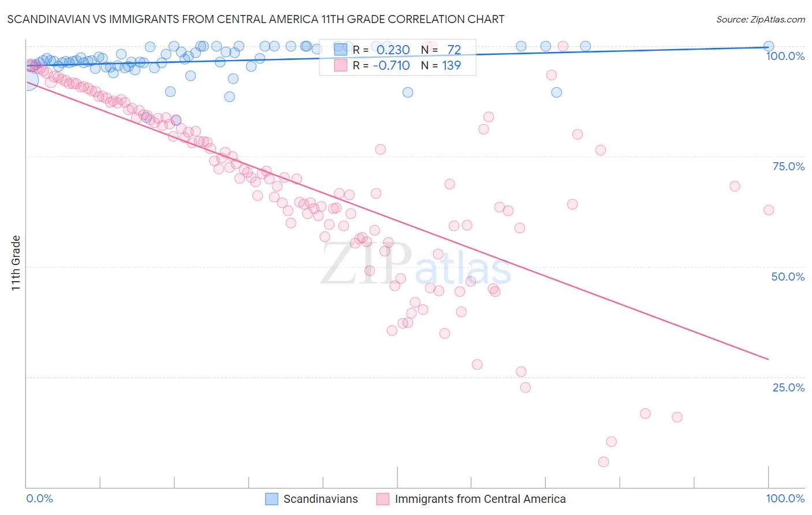
Task: Click the pink R = -0.710 legend box
Action: pos(341,65)
